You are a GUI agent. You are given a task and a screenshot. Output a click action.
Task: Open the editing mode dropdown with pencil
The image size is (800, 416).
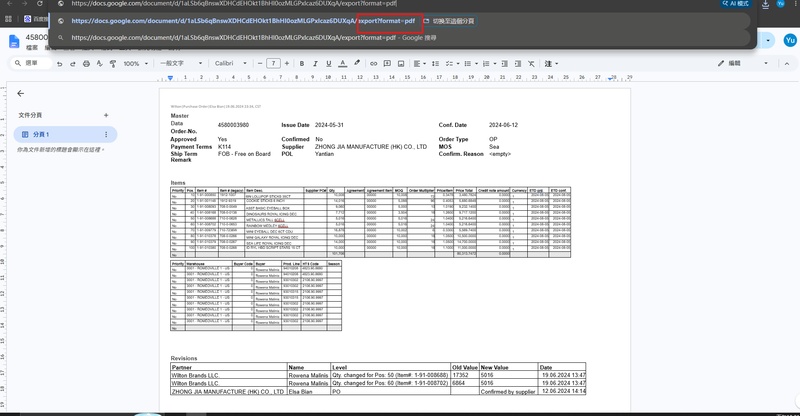742,63
